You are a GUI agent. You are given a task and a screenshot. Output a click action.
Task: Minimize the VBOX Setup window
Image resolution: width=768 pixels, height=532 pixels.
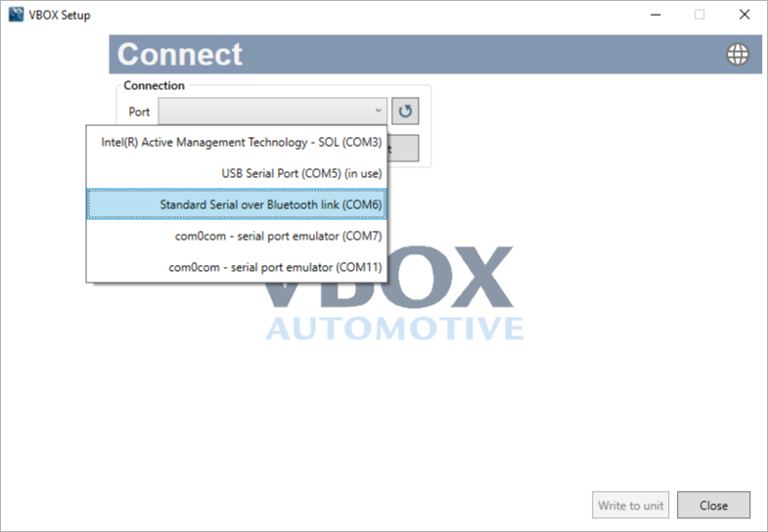point(655,15)
